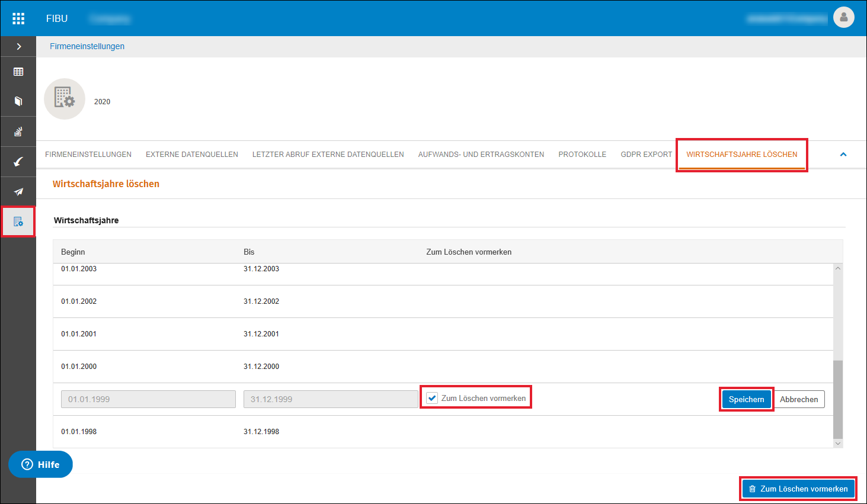Open the app launcher grid icon
The height and width of the screenshot is (504, 867).
[18, 18]
